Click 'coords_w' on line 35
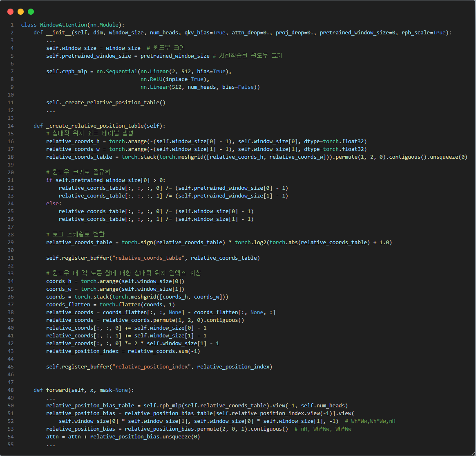The image size is (476, 456). (58, 289)
